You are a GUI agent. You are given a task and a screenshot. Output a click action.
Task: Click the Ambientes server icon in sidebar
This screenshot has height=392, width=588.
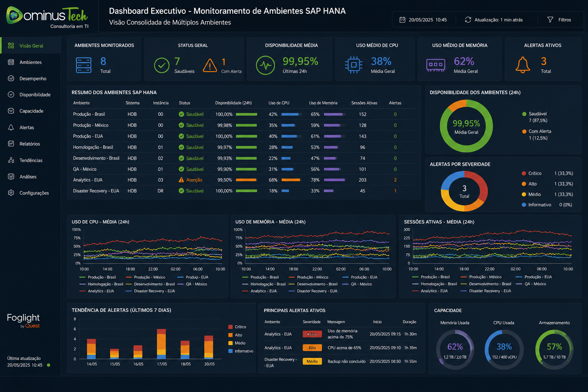(11, 62)
